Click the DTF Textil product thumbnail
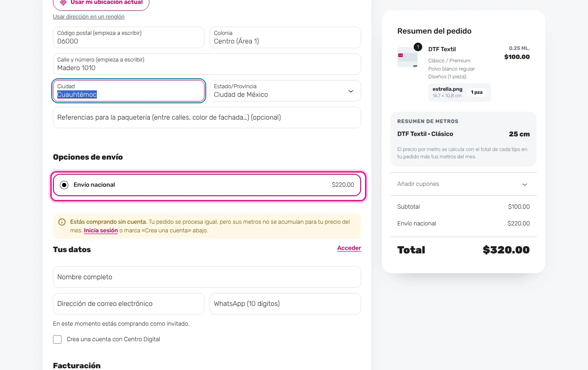The height and width of the screenshot is (370, 588). (407, 57)
